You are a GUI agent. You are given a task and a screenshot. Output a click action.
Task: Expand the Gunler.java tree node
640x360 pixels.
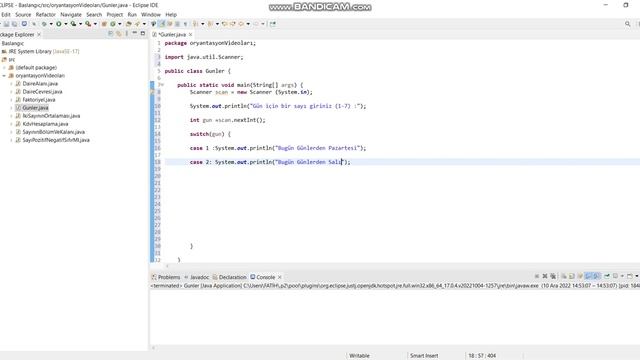point(11,108)
